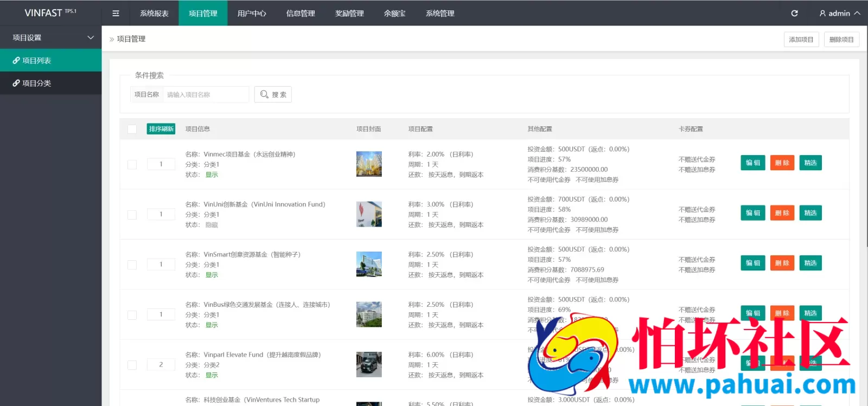The image size is (868, 406).
Task: Click 编辑 for VinBus绿色交通发展基金
Action: [753, 313]
